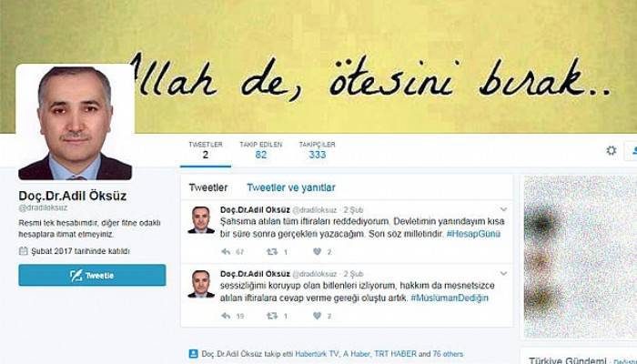Click the reply icon on the #HesapGünü tweet
637x364 pixels.
(x=226, y=252)
